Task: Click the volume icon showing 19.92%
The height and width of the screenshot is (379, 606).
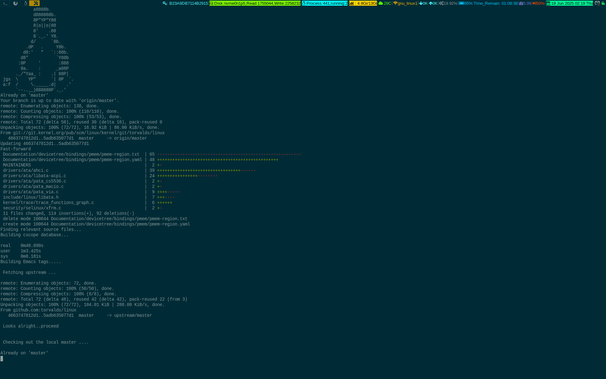Action: click(441, 3)
